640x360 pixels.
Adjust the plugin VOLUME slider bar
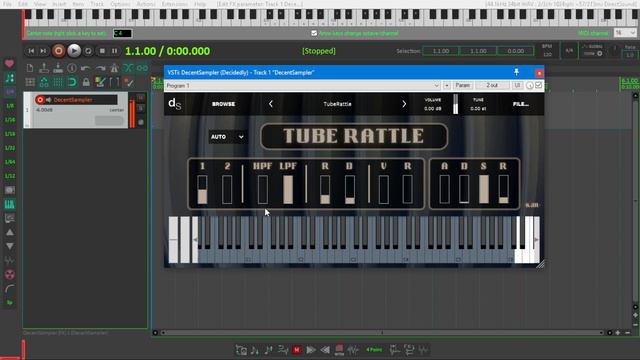[456, 104]
